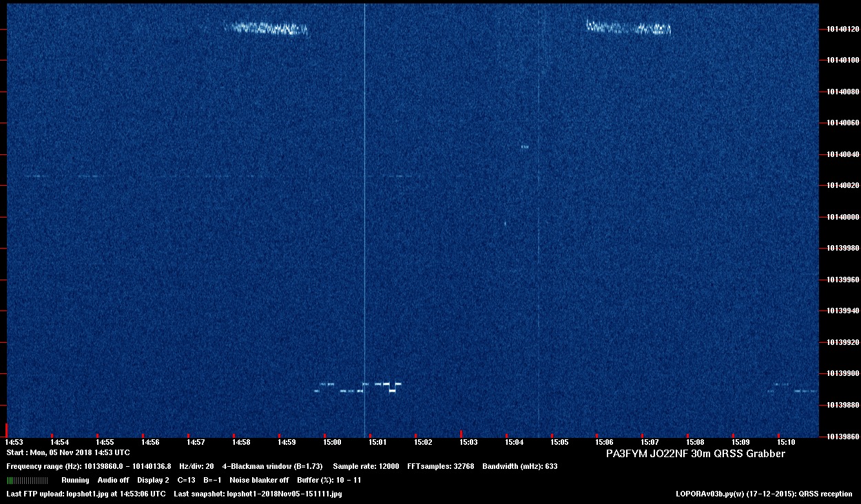The image size is (861, 504).
Task: Click the "Noise blanker off" status text
Action: 259,480
